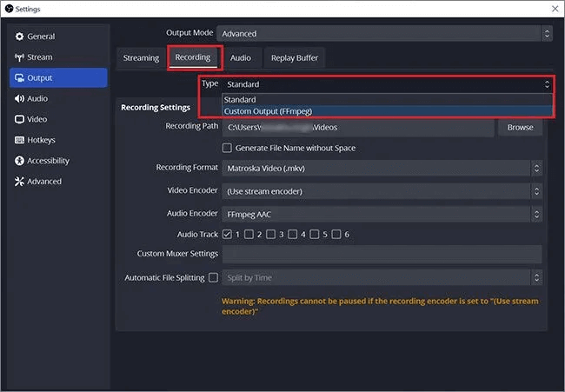Switch to the Streaming tab
This screenshot has height=392, width=565.
coord(141,57)
